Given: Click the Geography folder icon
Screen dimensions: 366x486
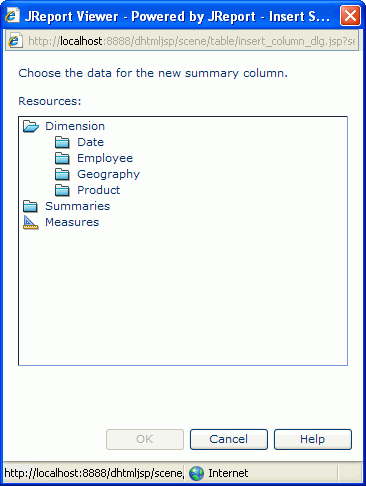Looking at the screenshot, I should pos(62,174).
